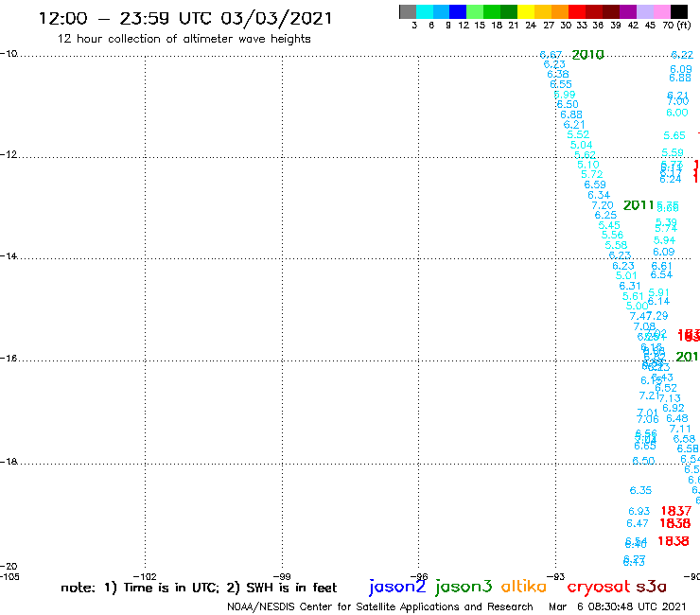Select the bright red legend swatch
The width and height of the screenshot is (700, 615).
pos(577,11)
